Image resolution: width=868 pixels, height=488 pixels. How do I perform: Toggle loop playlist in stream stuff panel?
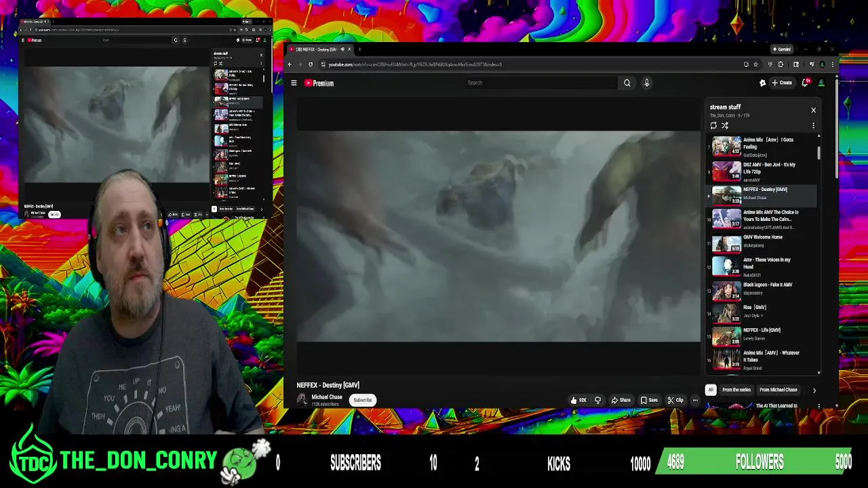pyautogui.click(x=713, y=125)
